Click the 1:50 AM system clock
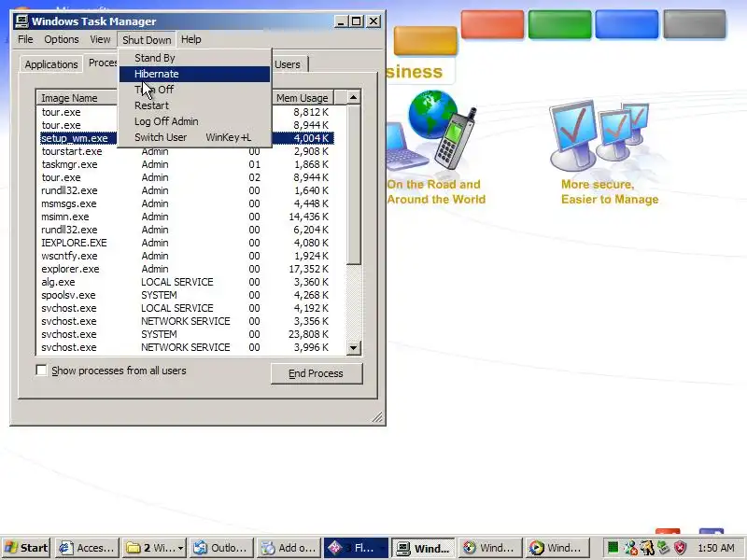 [716, 548]
